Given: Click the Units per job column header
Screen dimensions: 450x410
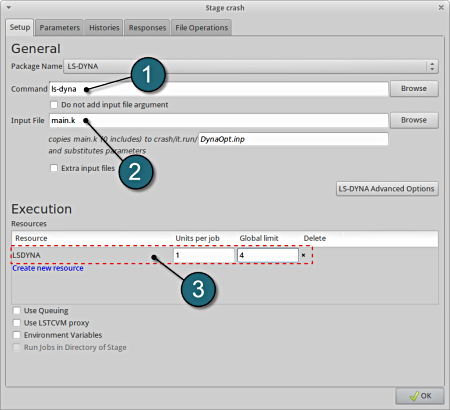Looking at the screenshot, I should (x=197, y=238).
